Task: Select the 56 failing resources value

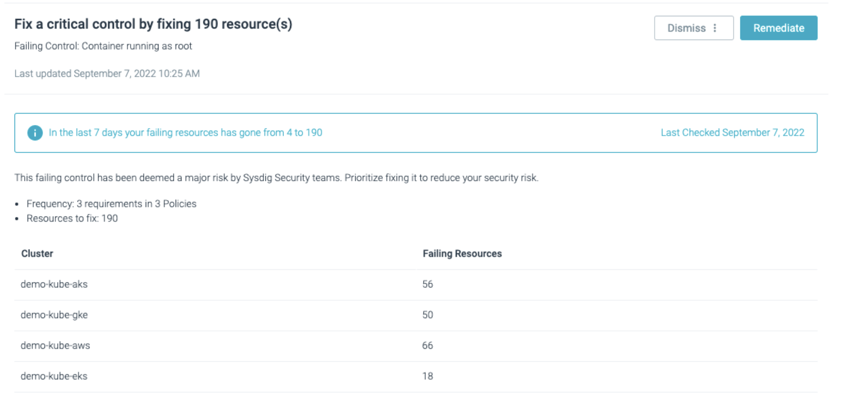Action: 427,284
